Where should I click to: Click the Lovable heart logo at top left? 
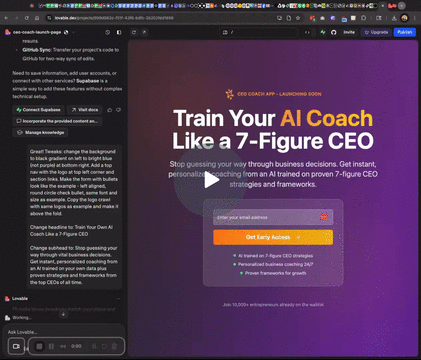point(8,32)
